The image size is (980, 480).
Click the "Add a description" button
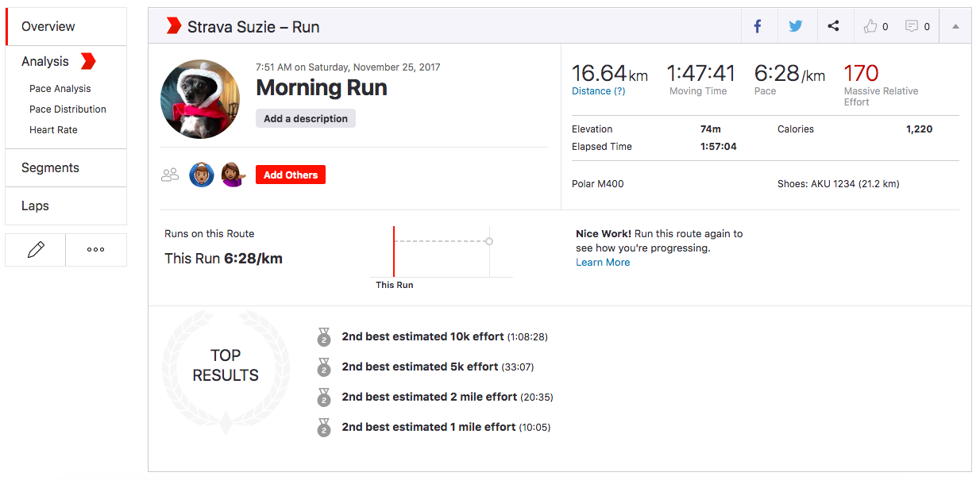pos(305,117)
